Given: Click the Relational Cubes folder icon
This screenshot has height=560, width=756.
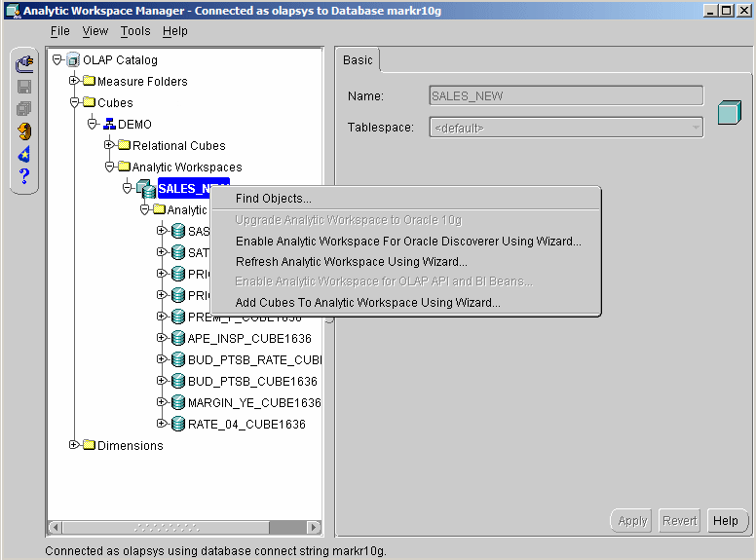Looking at the screenshot, I should tap(125, 144).
